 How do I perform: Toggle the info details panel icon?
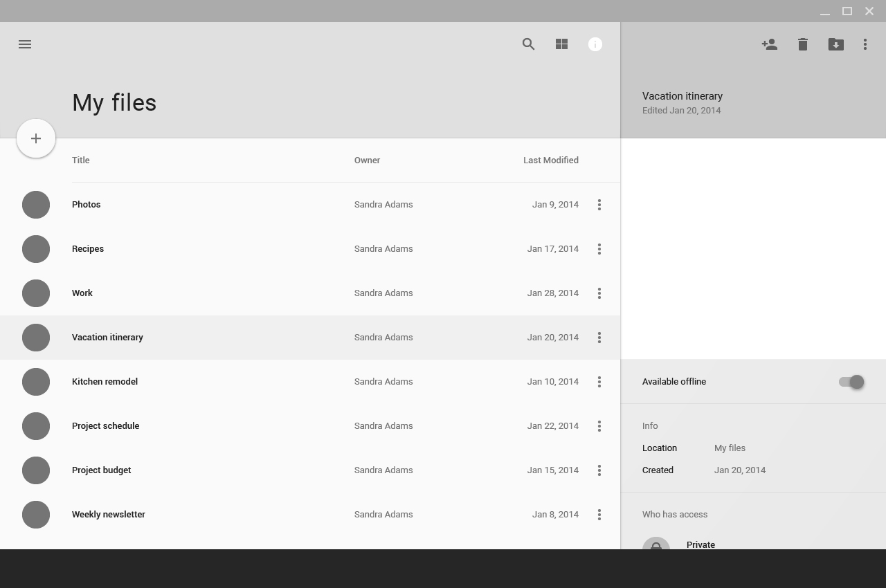point(595,44)
